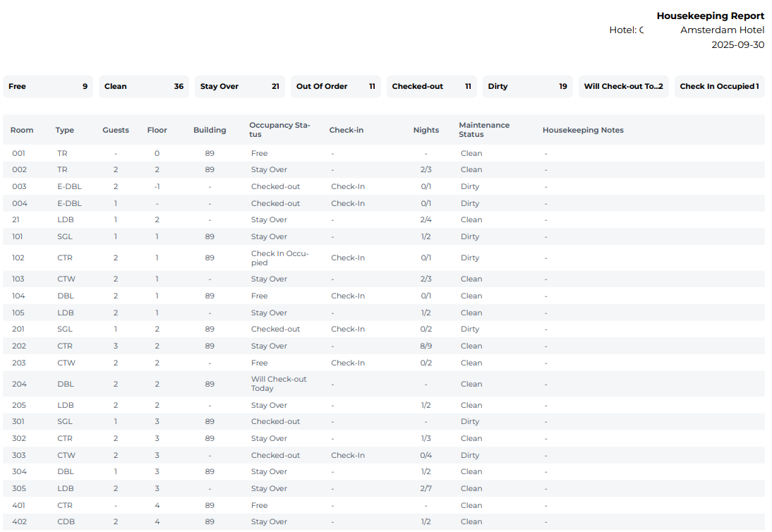The width and height of the screenshot is (772, 532).
Task: Click the Occupancy Status column header
Action: (279, 130)
